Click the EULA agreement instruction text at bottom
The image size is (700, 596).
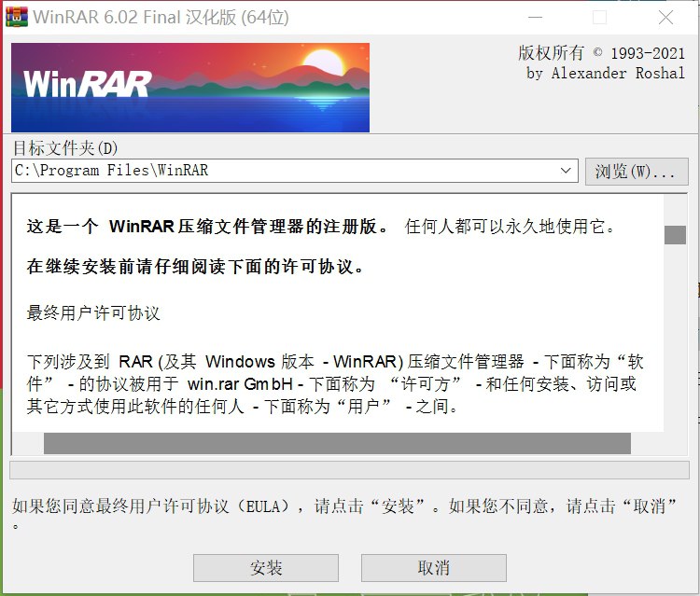click(344, 512)
